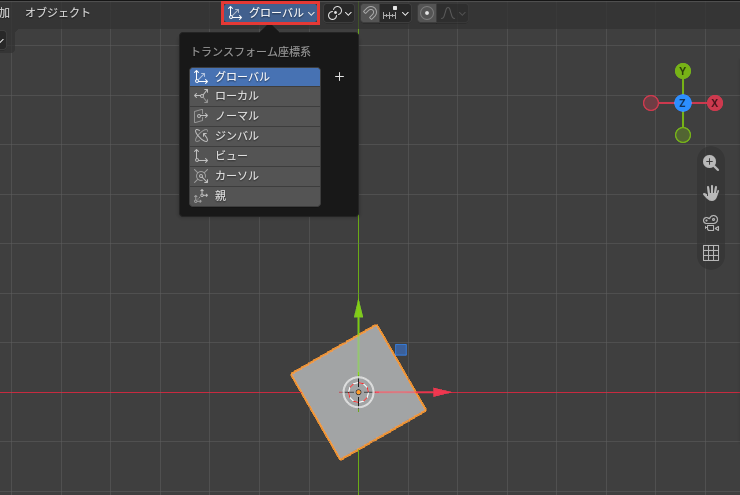Click the pan view hand icon
Viewport: 740px width, 495px height.
(x=711, y=193)
